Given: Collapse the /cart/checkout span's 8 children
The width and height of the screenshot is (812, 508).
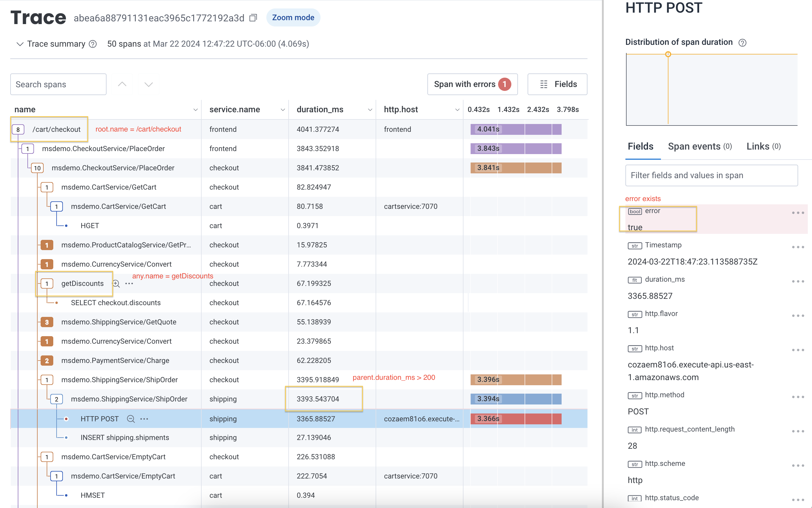Looking at the screenshot, I should pos(18,129).
